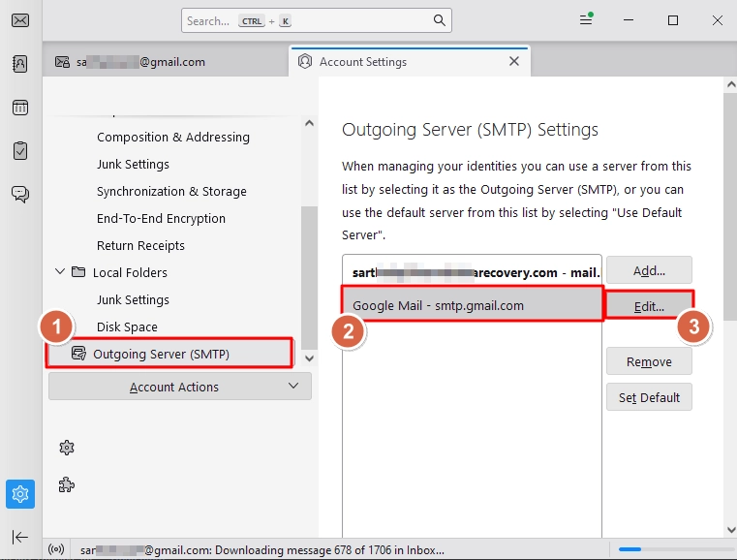Viewport: 737px width, 560px height.
Task: Open the Tasks space icon
Action: (20, 151)
